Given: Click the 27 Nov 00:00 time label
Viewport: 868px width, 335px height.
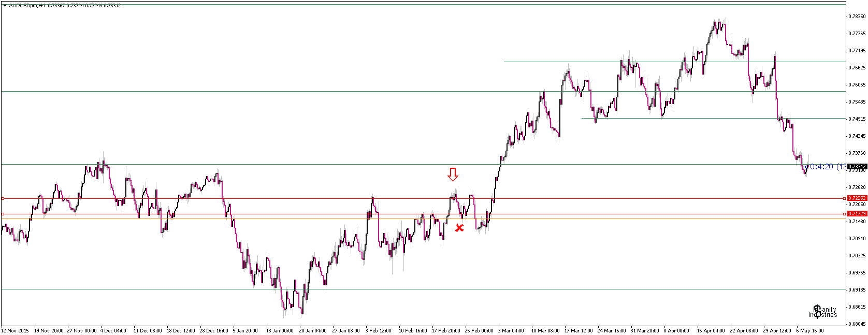Looking at the screenshot, I should click(82, 331).
